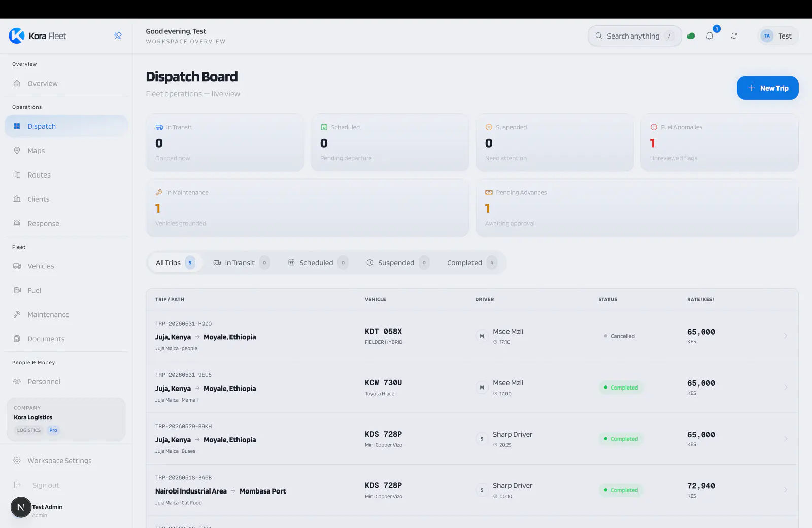Click vehicle KDT 058X
The width and height of the screenshot is (812, 528).
(383, 332)
